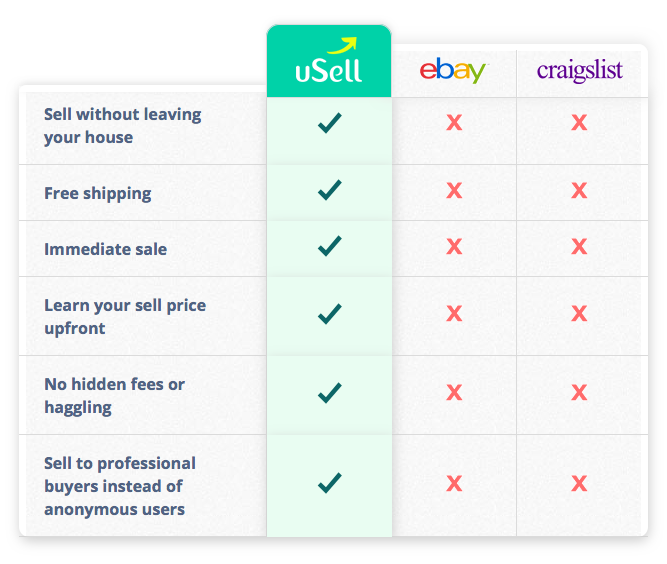Viewport: 667px width, 564px height.
Task: Click uSell checkmark for No hidden fees
Action: (330, 393)
